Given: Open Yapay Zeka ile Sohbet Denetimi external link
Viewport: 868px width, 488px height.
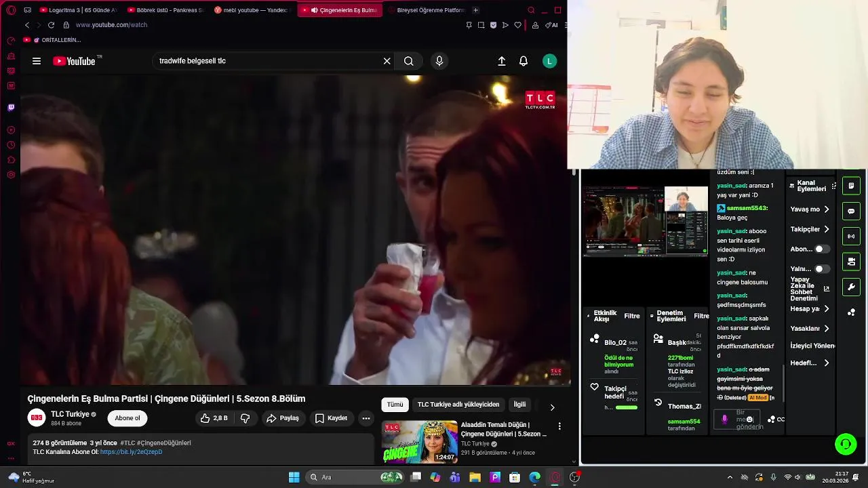Looking at the screenshot, I should tap(827, 289).
